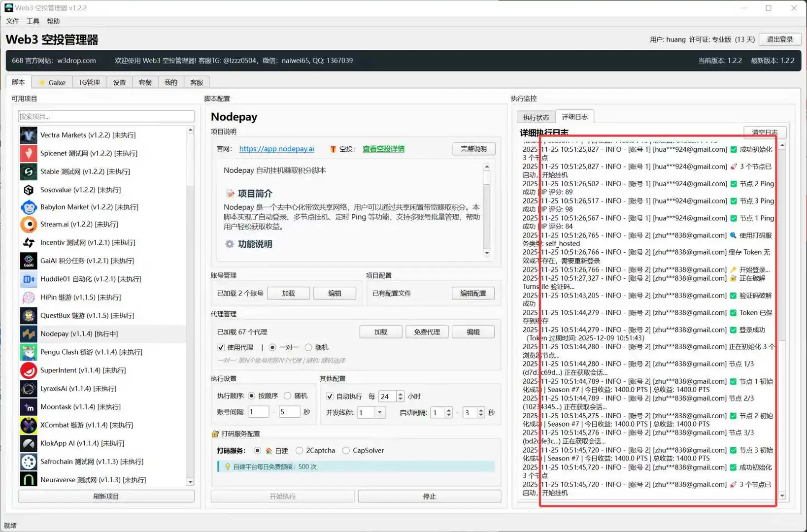Choose the Huddle01 自动化 project icon

coord(29,279)
